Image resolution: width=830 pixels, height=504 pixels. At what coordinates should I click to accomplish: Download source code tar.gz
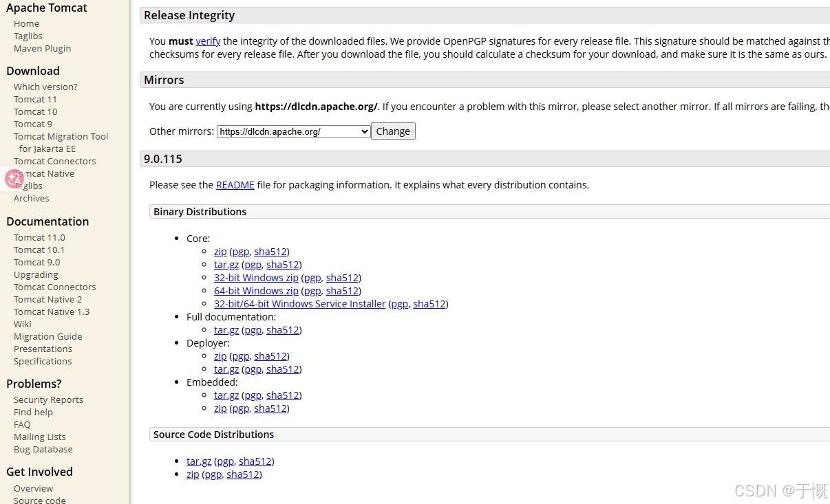pyautogui.click(x=199, y=461)
